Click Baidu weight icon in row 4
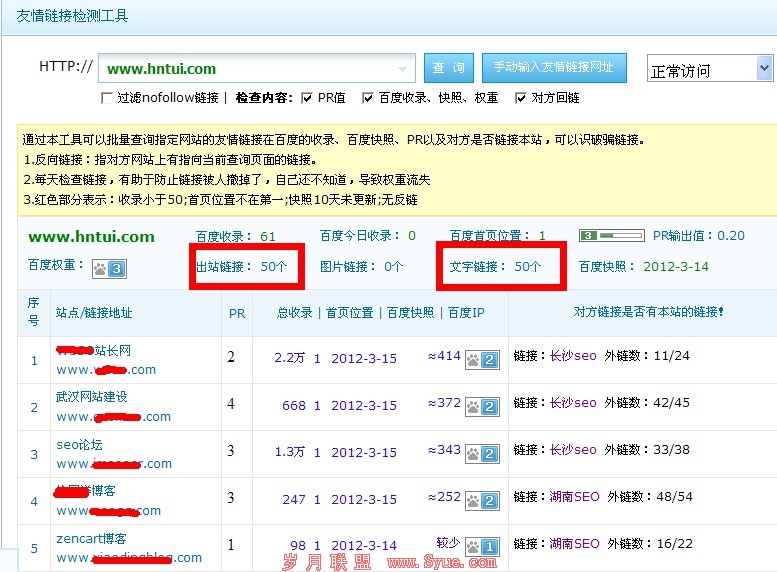Screen dimensions: 777x572 point(482,500)
